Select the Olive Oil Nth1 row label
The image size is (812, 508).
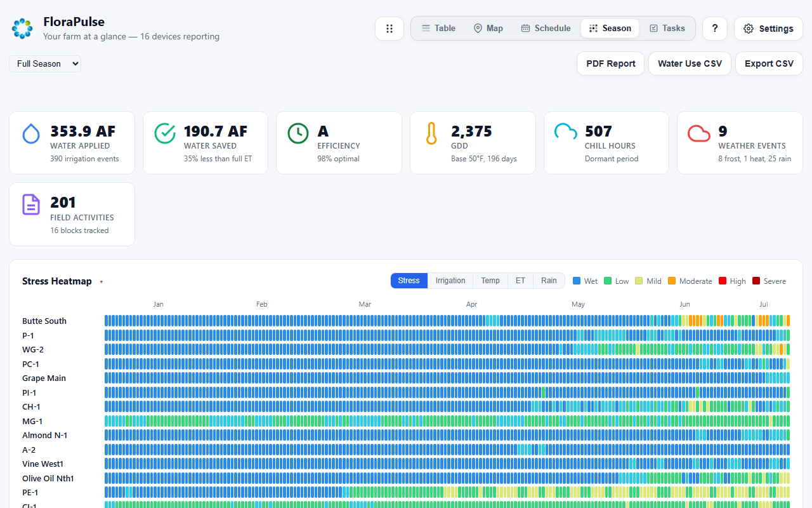coord(48,479)
